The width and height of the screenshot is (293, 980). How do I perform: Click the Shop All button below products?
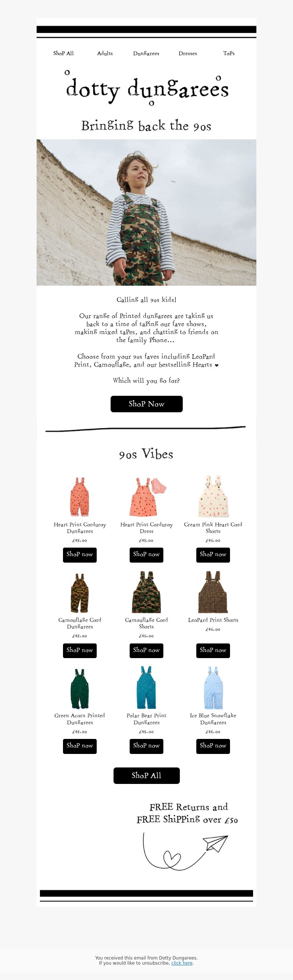(146, 776)
